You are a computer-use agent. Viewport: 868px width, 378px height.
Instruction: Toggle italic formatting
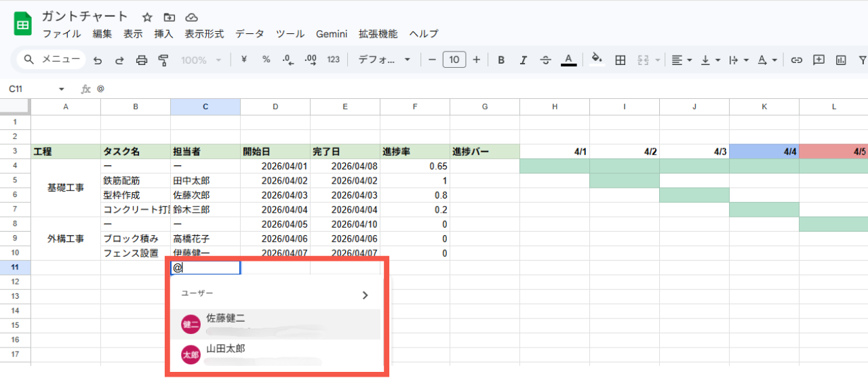[523, 60]
